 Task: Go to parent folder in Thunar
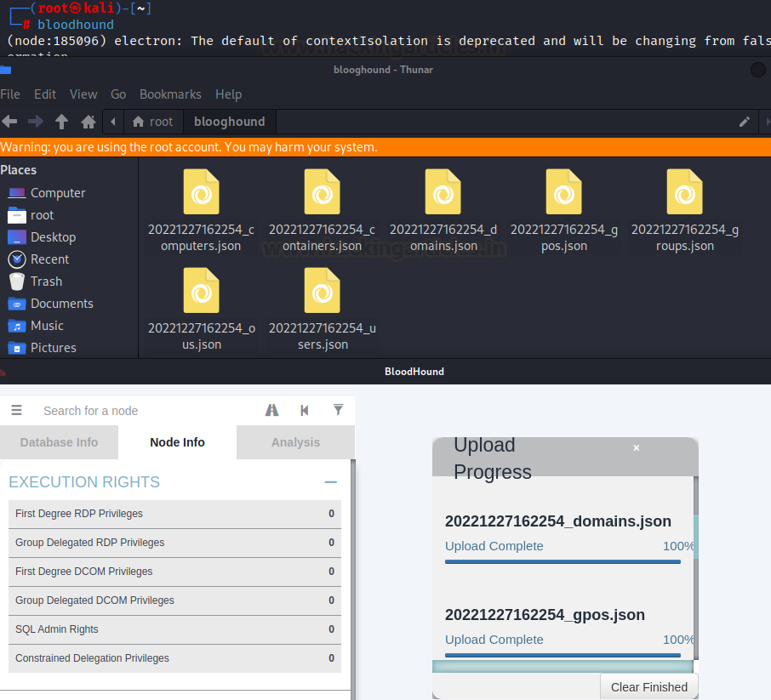[61, 122]
